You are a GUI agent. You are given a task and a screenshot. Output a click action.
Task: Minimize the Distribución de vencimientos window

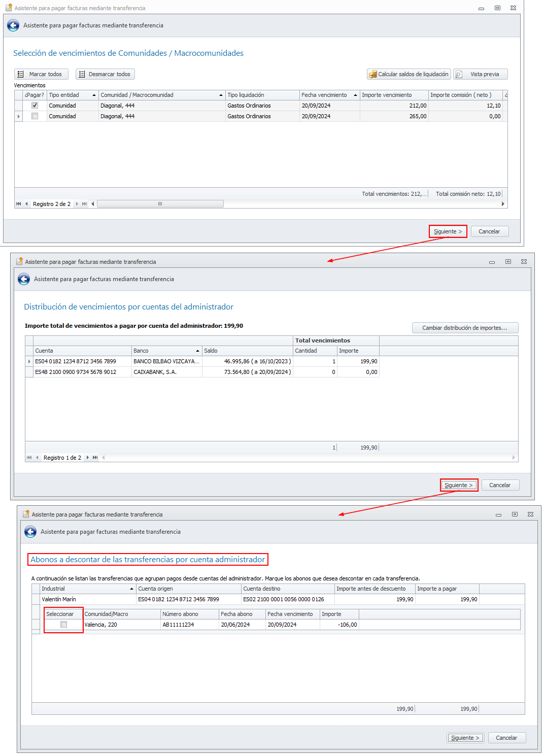tap(492, 262)
